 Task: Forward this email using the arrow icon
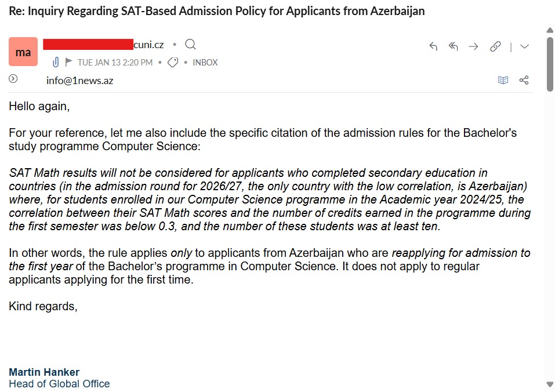coord(473,47)
